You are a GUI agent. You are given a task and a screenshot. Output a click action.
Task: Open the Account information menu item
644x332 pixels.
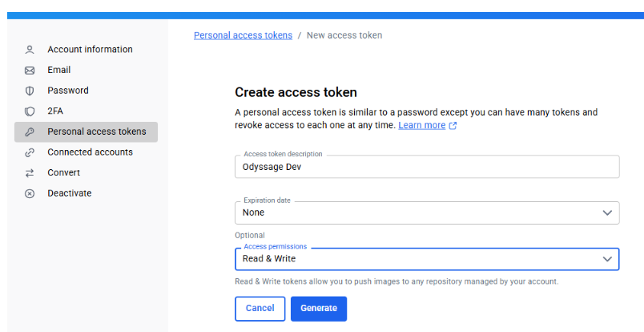(x=90, y=50)
